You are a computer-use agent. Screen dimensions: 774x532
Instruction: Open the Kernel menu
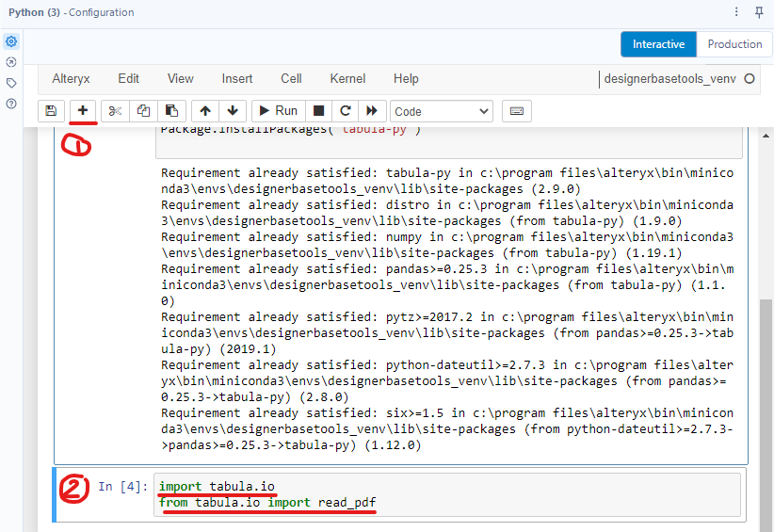pos(347,79)
